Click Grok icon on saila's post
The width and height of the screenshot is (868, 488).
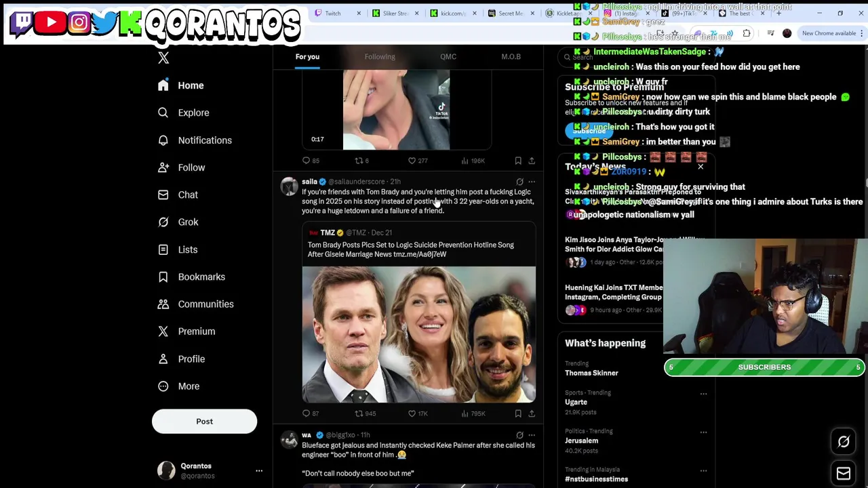(519, 182)
